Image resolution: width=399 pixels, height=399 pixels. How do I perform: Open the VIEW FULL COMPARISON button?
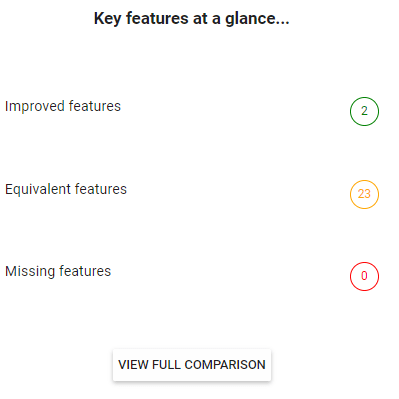[192, 365]
